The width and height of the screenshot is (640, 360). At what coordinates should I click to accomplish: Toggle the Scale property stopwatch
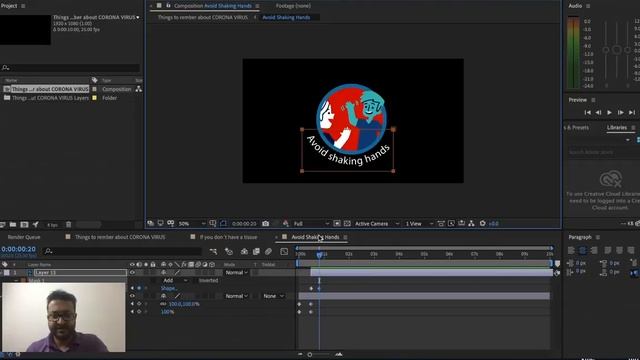click(x=139, y=304)
